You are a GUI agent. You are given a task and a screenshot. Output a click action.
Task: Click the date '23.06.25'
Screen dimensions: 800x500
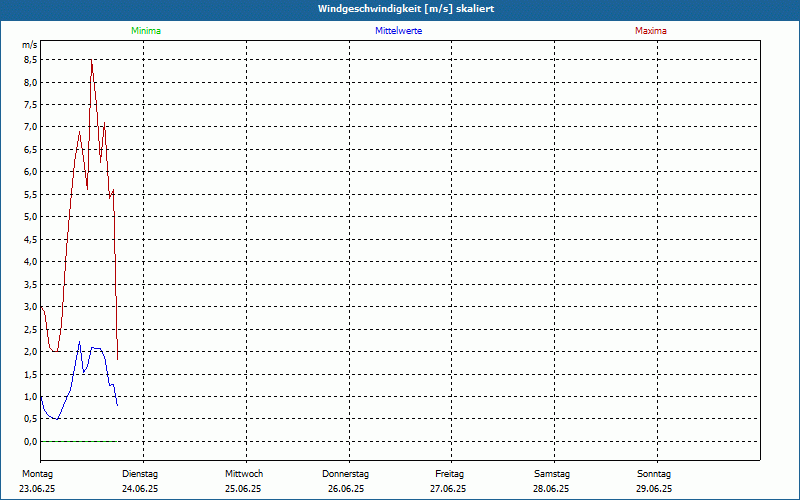tap(37, 489)
